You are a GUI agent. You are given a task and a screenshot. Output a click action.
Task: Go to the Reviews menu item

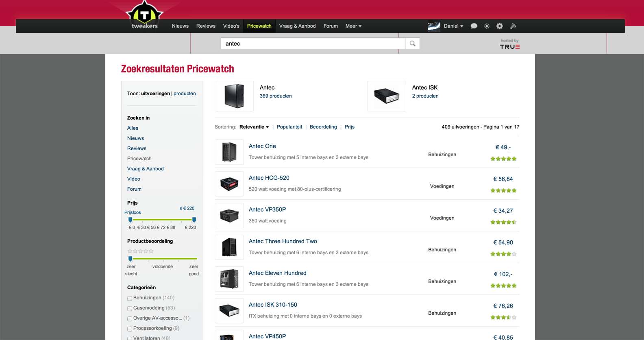click(206, 26)
